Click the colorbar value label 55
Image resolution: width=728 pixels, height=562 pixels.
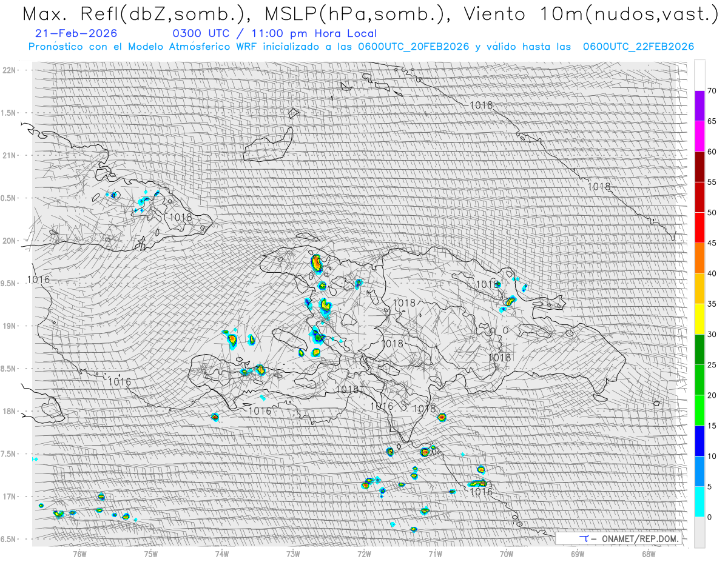(x=713, y=182)
